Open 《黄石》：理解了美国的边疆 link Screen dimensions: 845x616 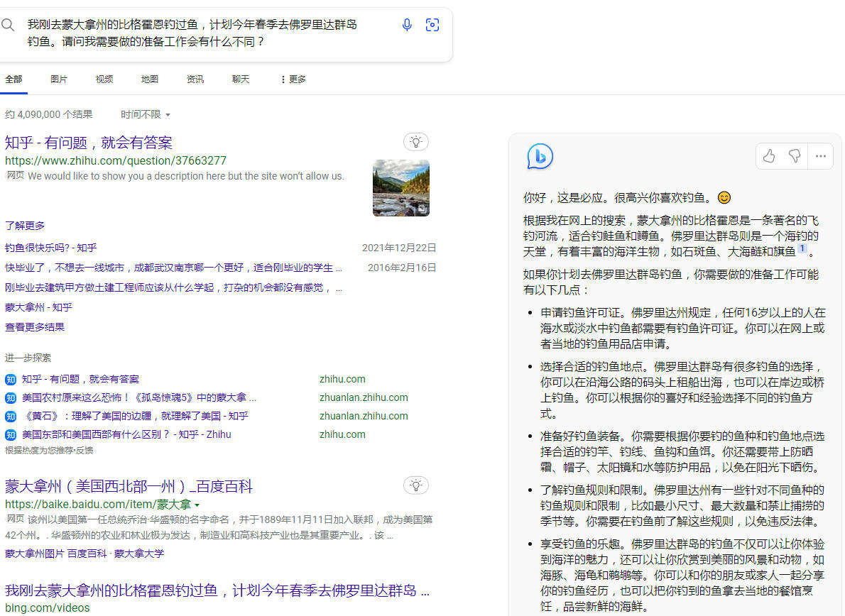[135, 417]
